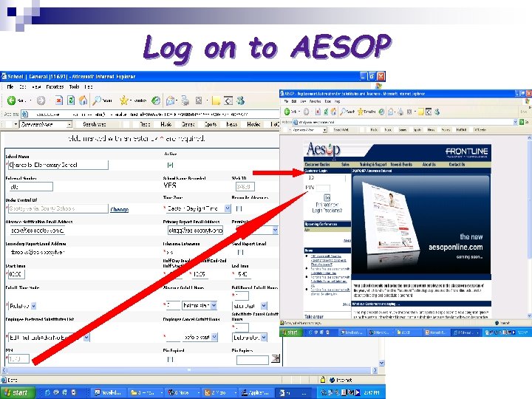The height and width of the screenshot is (399, 532).
Task: Click Go button under AESOP PIN field
Action: pyautogui.click(x=327, y=197)
